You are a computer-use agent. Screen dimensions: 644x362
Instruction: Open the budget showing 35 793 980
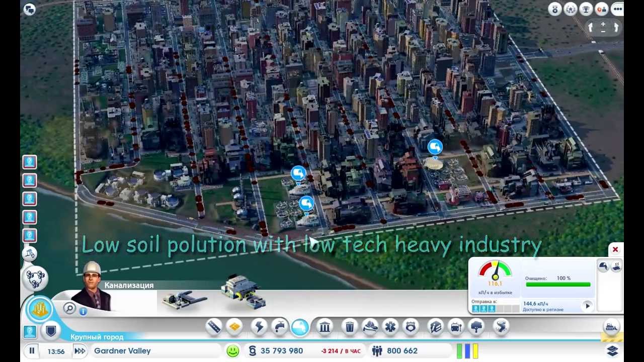[x=276, y=351]
